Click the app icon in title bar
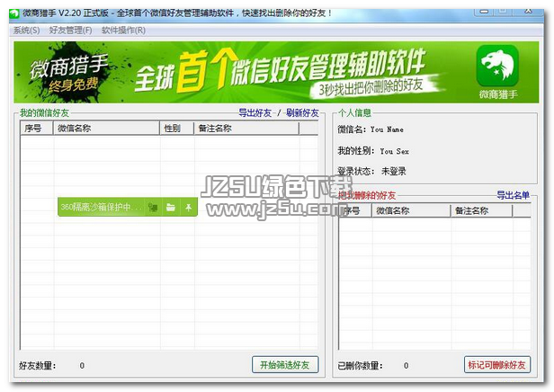The height and width of the screenshot is (392, 554). (x=14, y=13)
